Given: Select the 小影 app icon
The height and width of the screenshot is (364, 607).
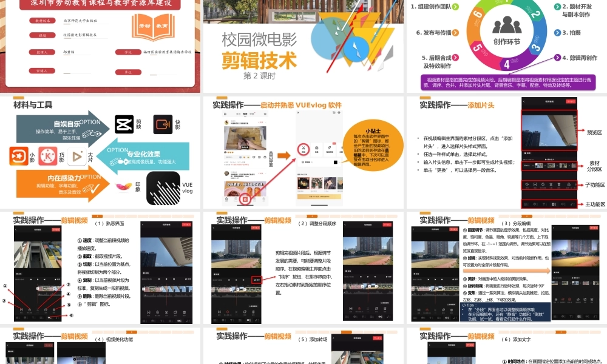Looking at the screenshot, I should point(19,157).
